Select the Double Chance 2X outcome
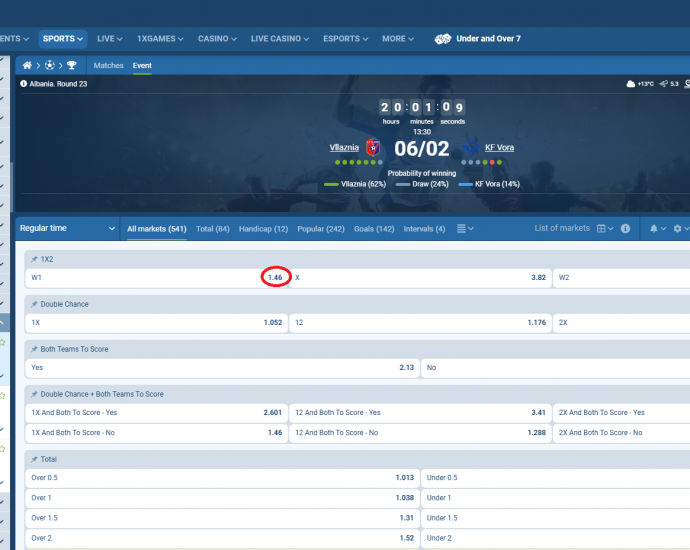Image resolution: width=690 pixels, height=550 pixels. (x=621, y=323)
